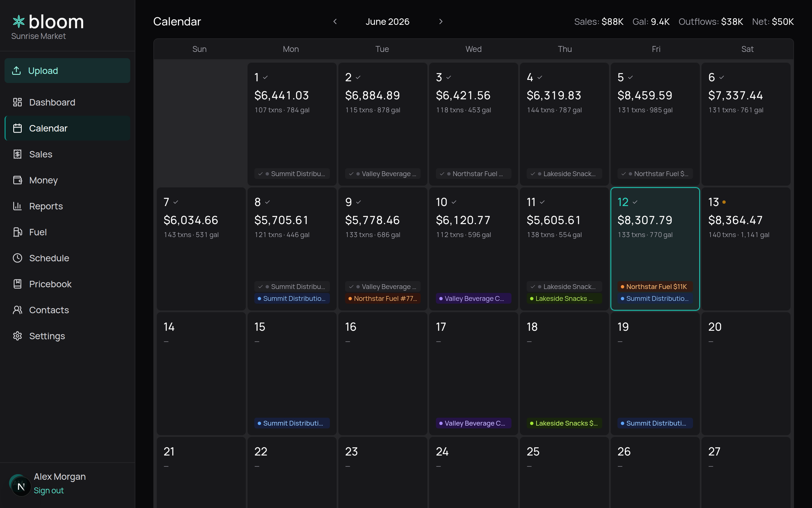812x508 pixels.
Task: Open completed Northstar Fuel event on June 5
Action: tap(655, 174)
